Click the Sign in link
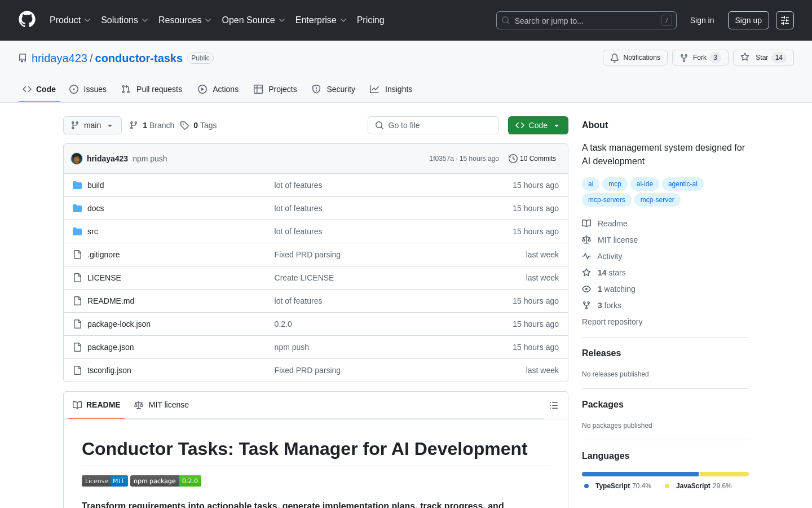The height and width of the screenshot is (508, 812). coord(702,20)
